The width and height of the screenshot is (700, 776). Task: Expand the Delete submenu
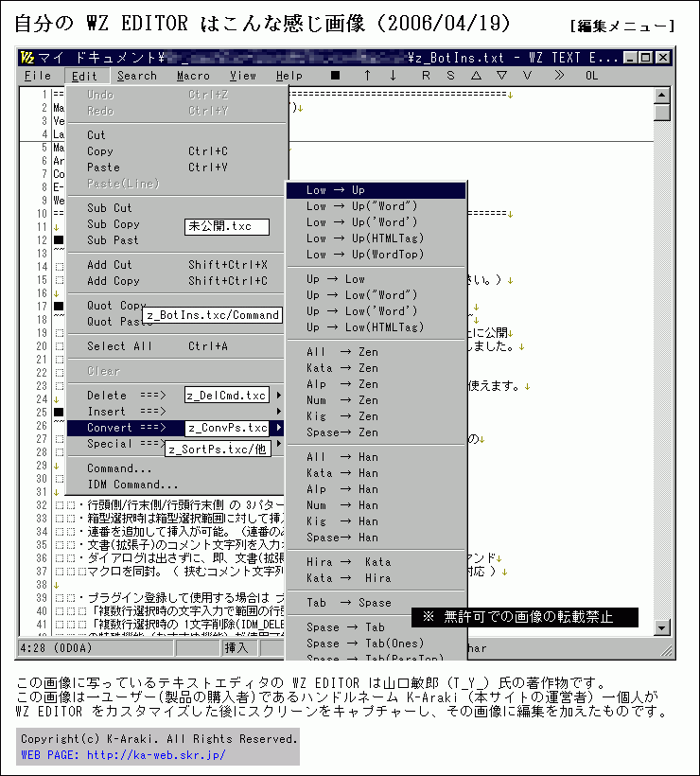[x=176, y=396]
